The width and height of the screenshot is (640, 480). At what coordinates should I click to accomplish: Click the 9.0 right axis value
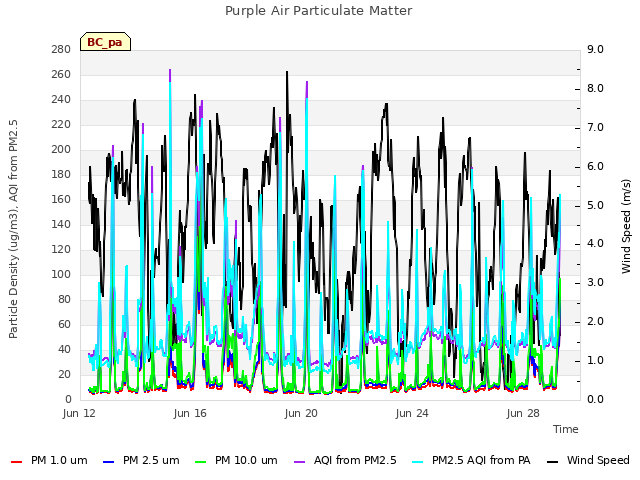point(595,49)
